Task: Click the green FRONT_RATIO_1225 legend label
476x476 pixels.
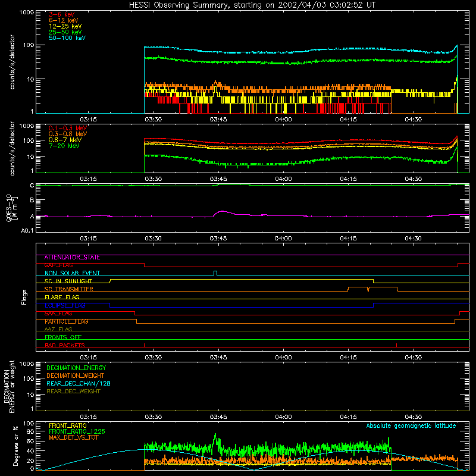Action: [77, 431]
